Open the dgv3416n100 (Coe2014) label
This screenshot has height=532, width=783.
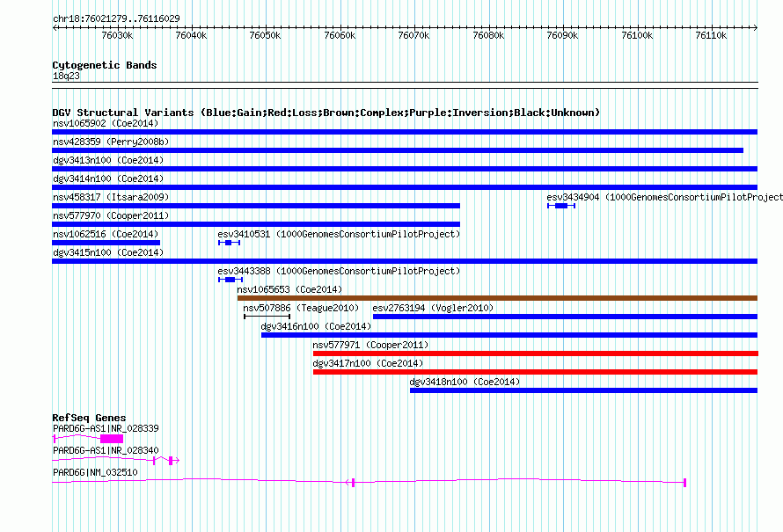tap(316, 326)
